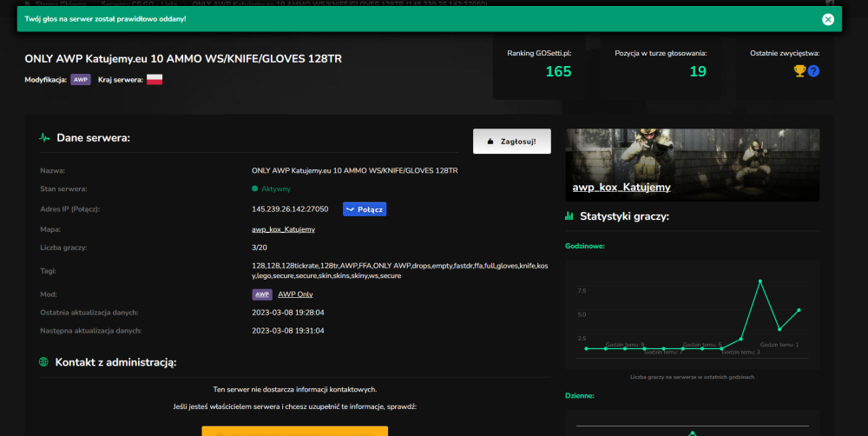Viewport: 868px width, 436px height.
Task: Click the next update timestamp 2023-03-08 19:31:04
Action: click(x=288, y=331)
